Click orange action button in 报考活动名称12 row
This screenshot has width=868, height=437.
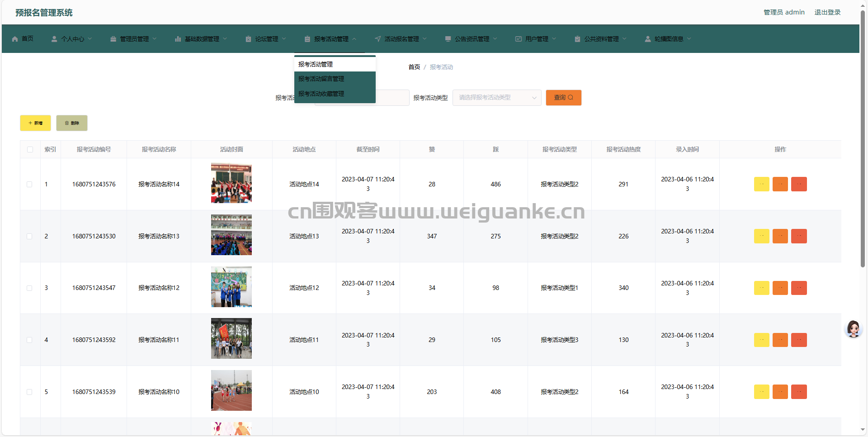pos(780,288)
